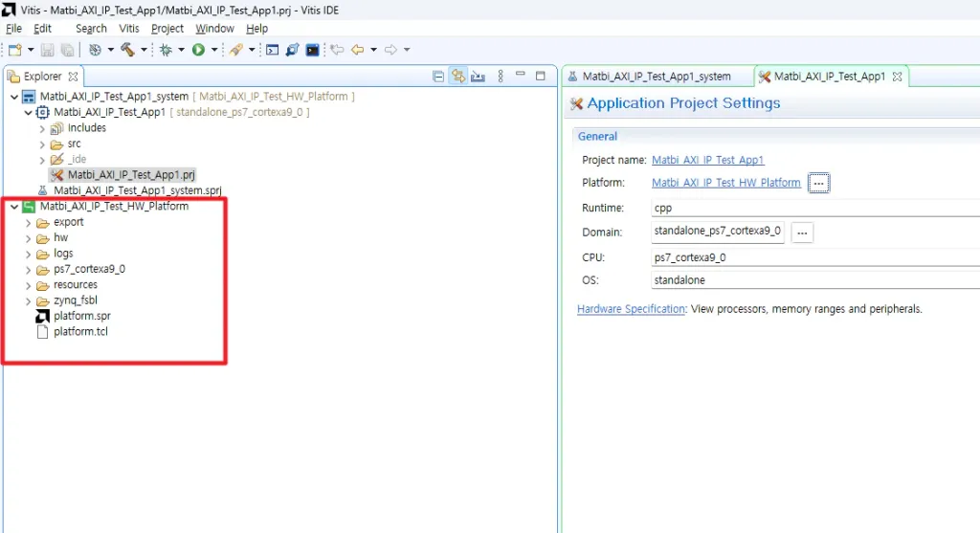Click the Build hammer icon
Screen dimensions: 980x533
127,50
